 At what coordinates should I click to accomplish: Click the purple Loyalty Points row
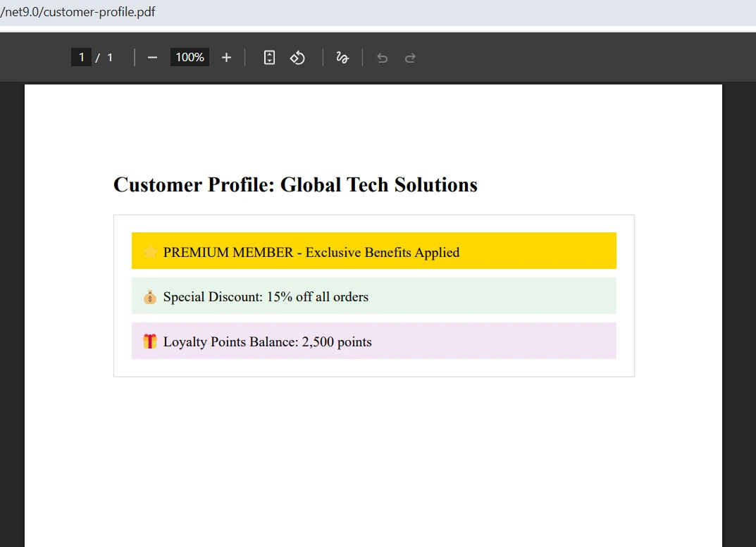click(x=373, y=341)
